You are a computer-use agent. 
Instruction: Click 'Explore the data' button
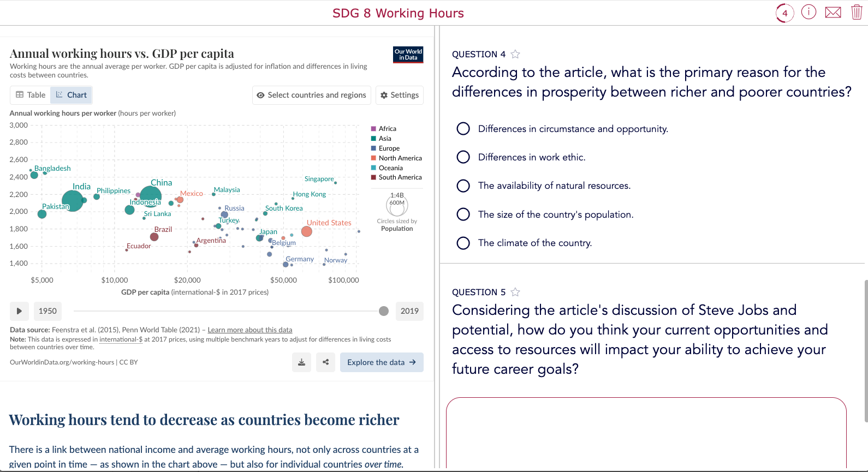tap(382, 362)
